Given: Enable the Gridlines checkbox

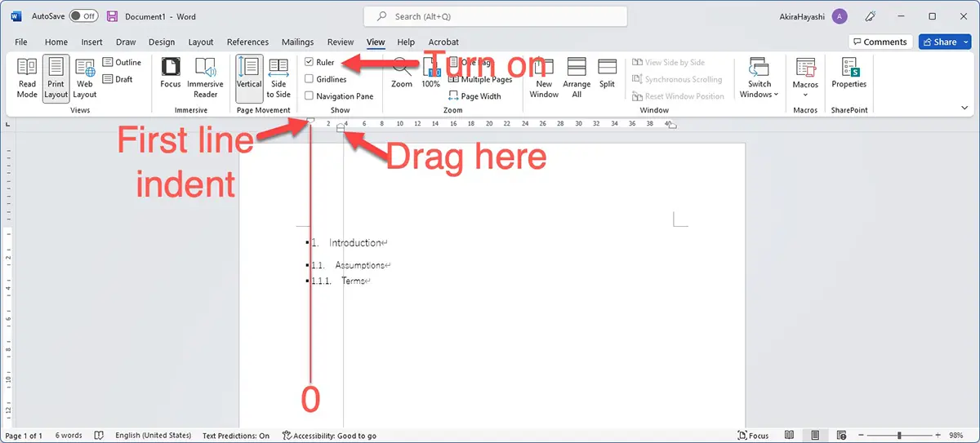Looking at the screenshot, I should pos(309,79).
